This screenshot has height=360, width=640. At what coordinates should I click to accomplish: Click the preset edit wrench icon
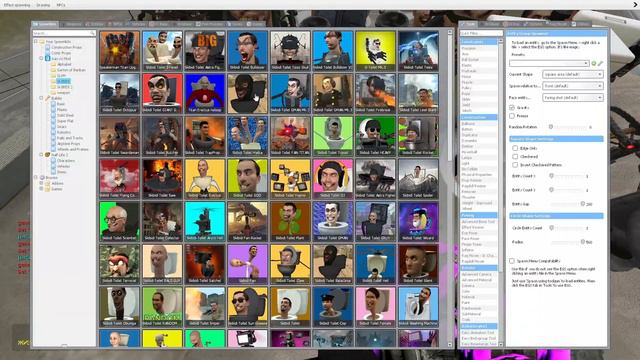point(600,63)
